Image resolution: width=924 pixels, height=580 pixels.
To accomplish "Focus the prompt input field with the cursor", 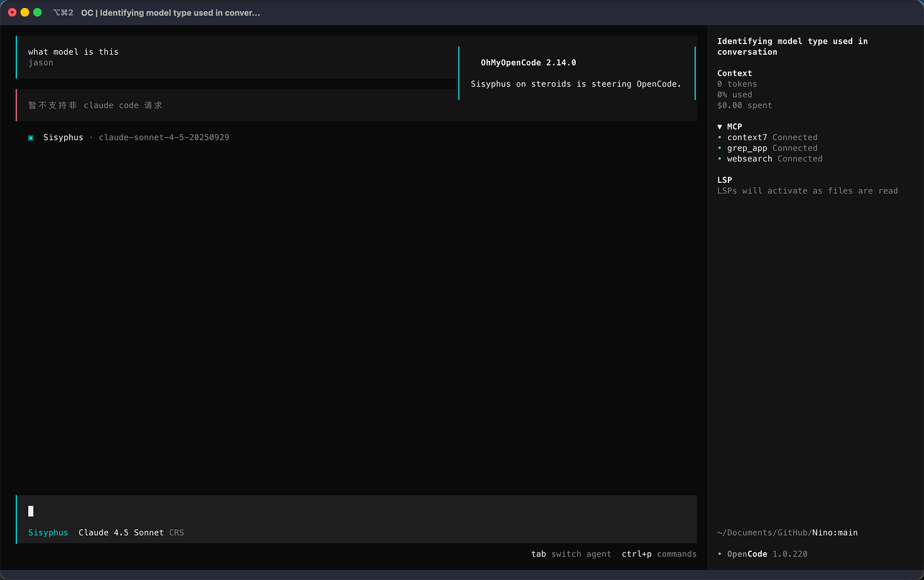I will pyautogui.click(x=356, y=511).
